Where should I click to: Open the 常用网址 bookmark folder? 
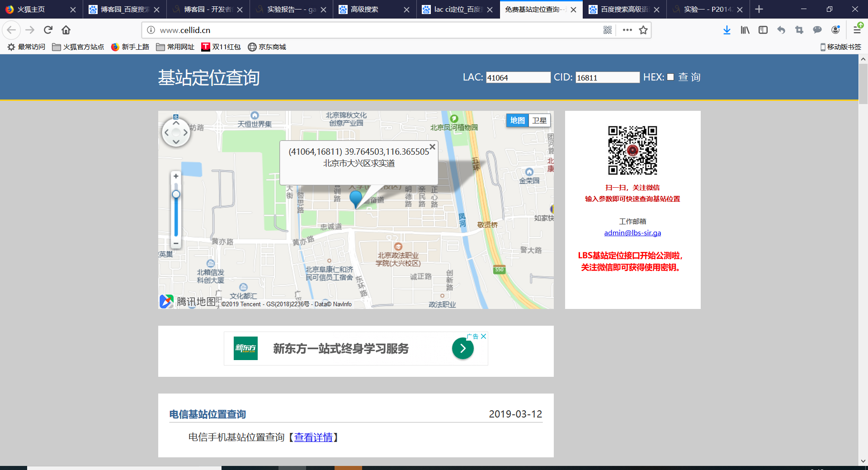coord(175,47)
